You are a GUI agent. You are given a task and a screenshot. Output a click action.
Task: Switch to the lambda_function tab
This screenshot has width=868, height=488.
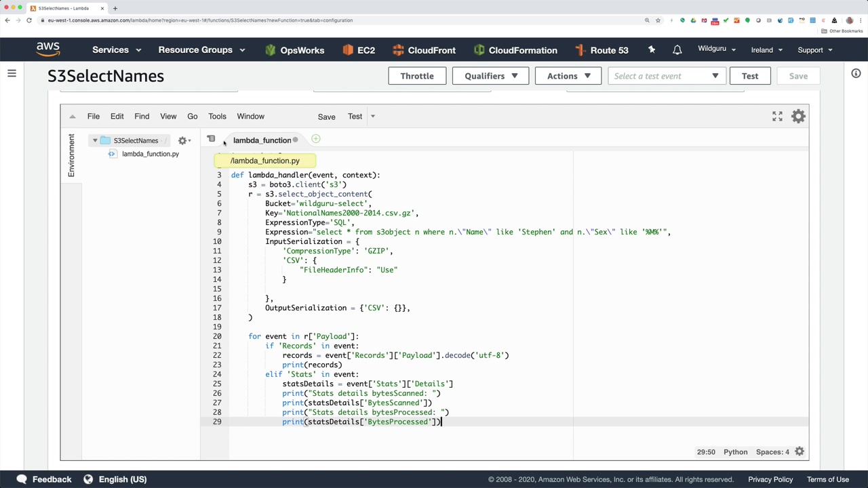click(262, 140)
